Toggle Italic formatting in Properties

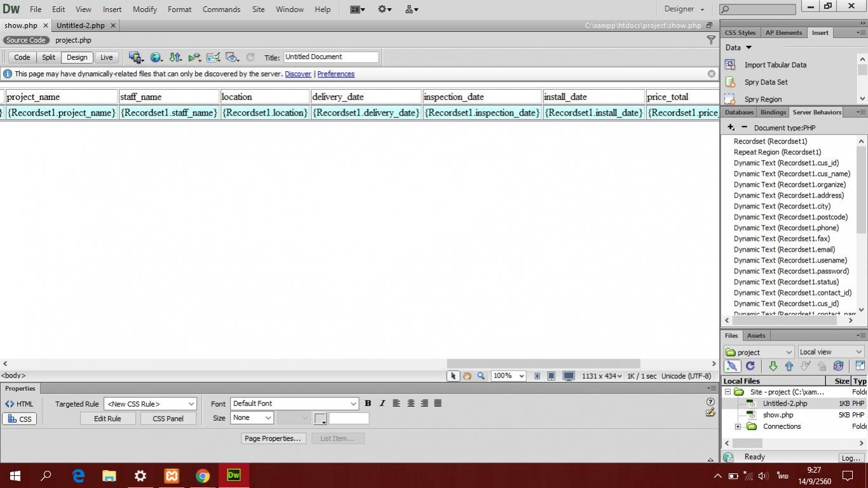[x=382, y=403]
